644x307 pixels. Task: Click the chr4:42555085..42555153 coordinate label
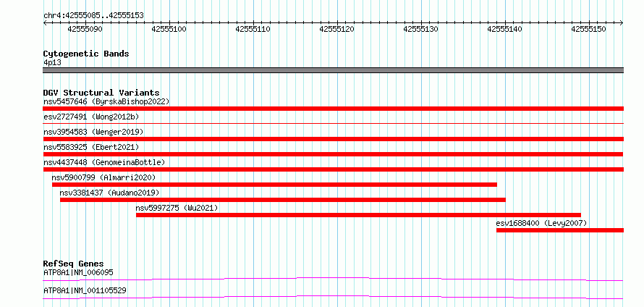click(93, 16)
